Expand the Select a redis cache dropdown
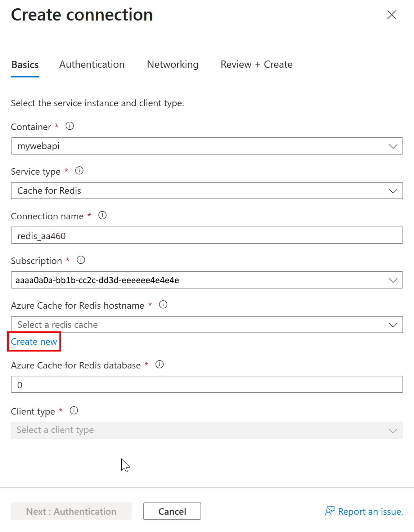Screen dimensions: 414x532 click(207, 325)
